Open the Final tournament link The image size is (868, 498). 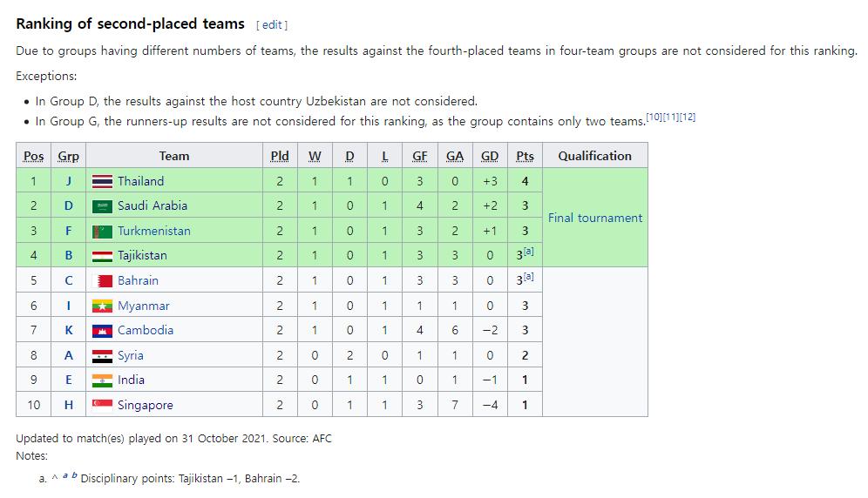pos(595,218)
